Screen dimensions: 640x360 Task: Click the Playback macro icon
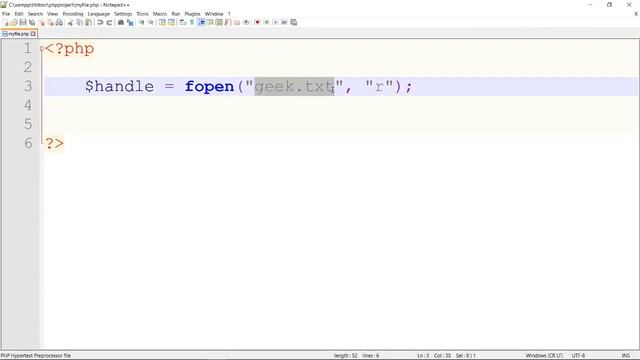coord(276,22)
